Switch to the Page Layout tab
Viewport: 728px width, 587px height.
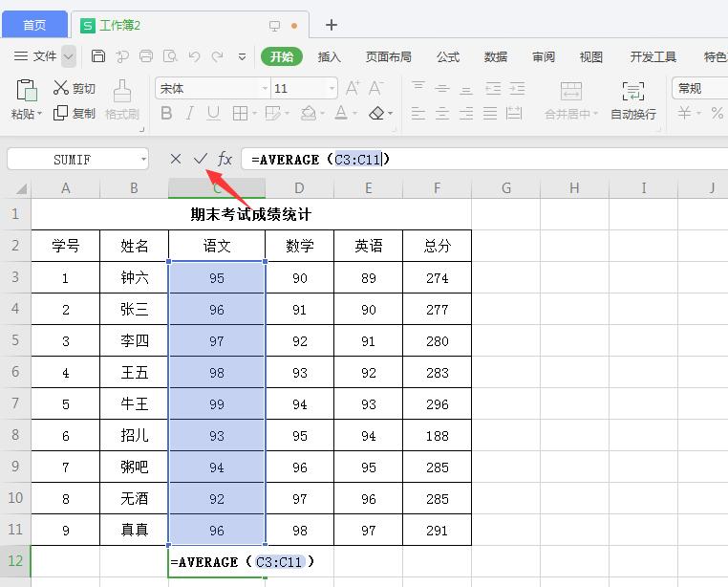click(x=388, y=56)
